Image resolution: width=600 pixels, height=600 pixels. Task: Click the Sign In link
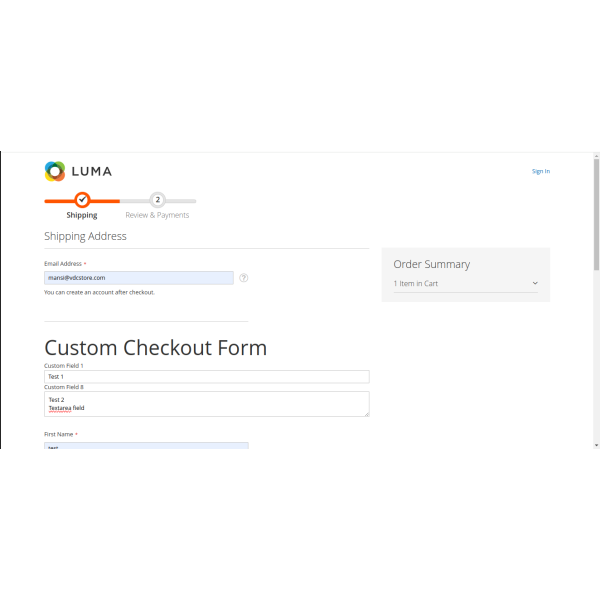[x=540, y=171]
